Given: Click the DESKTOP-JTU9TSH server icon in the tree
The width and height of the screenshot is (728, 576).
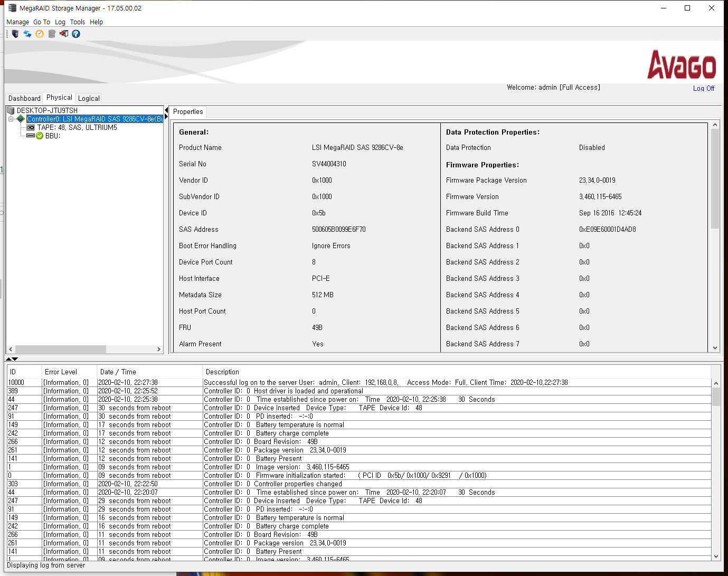Looking at the screenshot, I should (x=11, y=110).
